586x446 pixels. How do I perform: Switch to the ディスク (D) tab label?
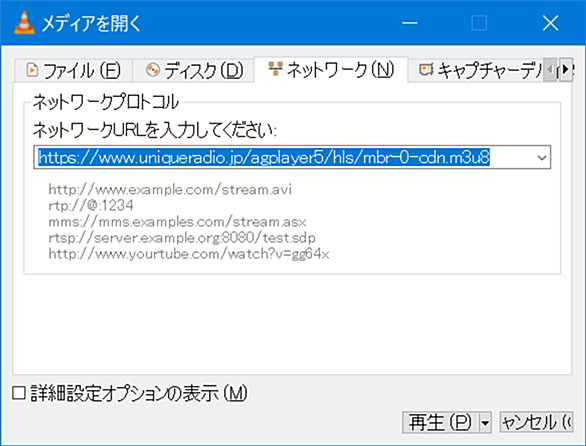pos(204,71)
